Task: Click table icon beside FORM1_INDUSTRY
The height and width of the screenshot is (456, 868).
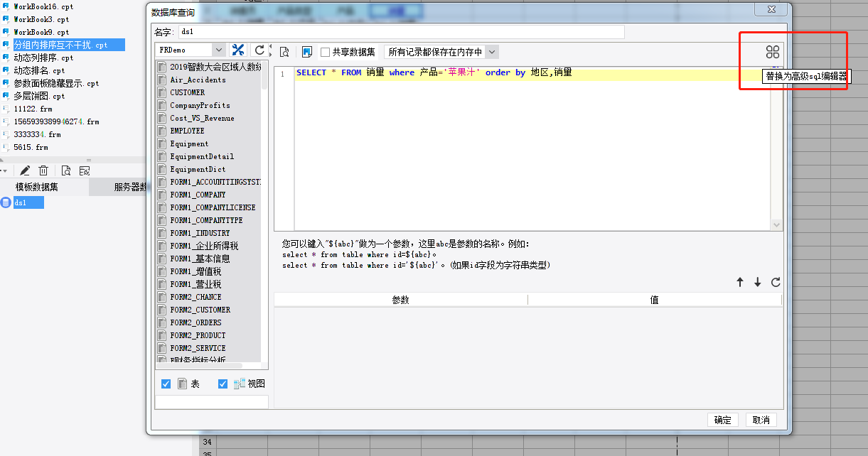Action: coord(162,233)
